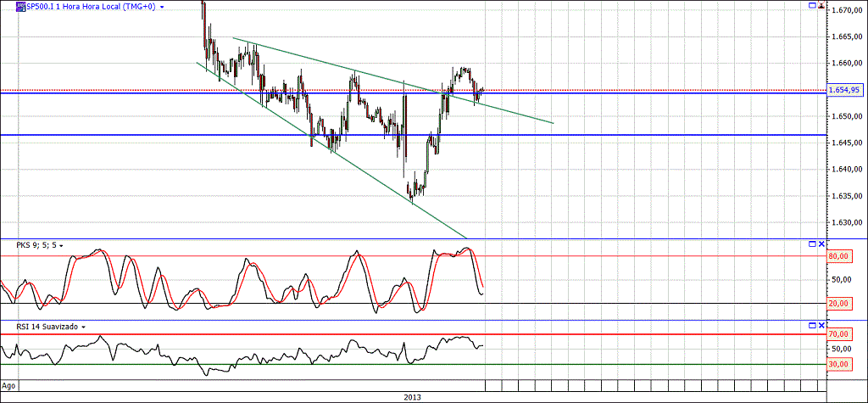Click the chart symbol icon beside SP500.I
This screenshot has width=868, height=403.
(x=20, y=7)
